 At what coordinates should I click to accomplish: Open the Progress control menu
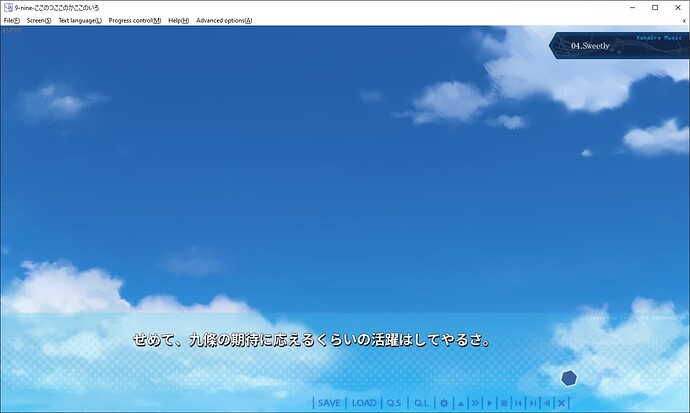pyautogui.click(x=135, y=20)
